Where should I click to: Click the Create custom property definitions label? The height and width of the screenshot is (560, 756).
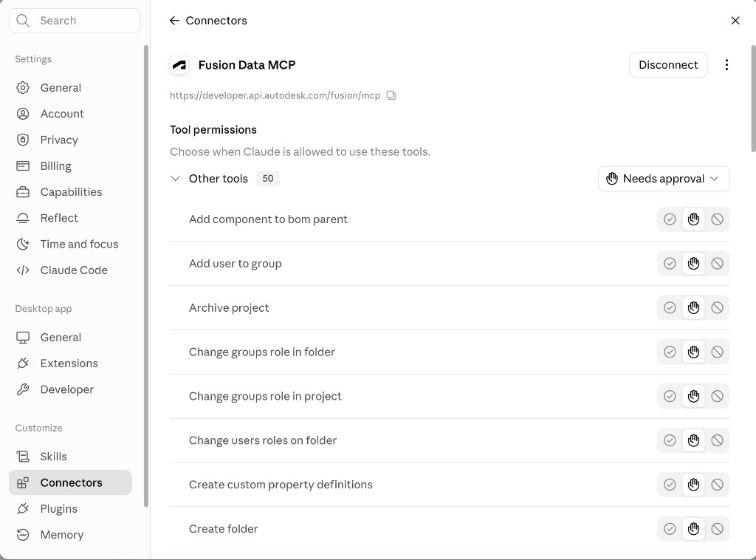pyautogui.click(x=281, y=484)
